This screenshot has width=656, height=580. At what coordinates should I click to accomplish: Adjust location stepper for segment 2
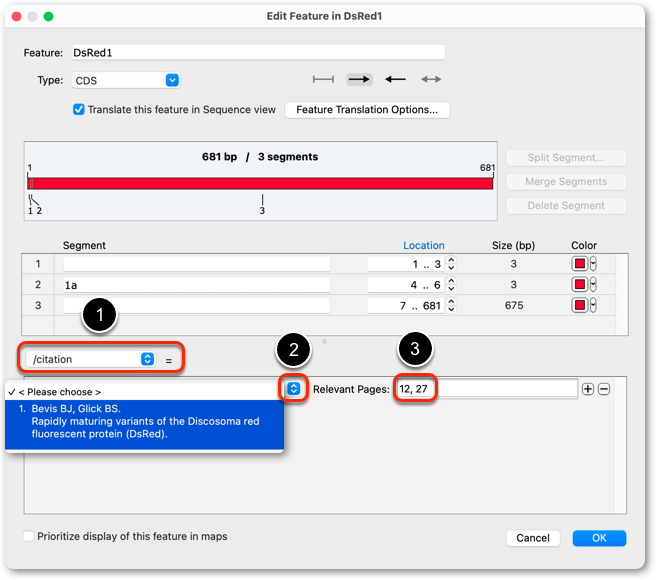click(451, 285)
